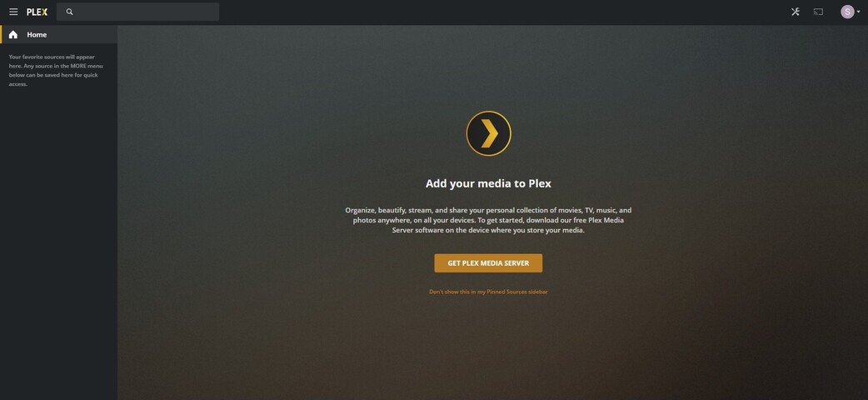Click the favorite sources hint text in the sidebar
868x400 pixels.
[55, 70]
